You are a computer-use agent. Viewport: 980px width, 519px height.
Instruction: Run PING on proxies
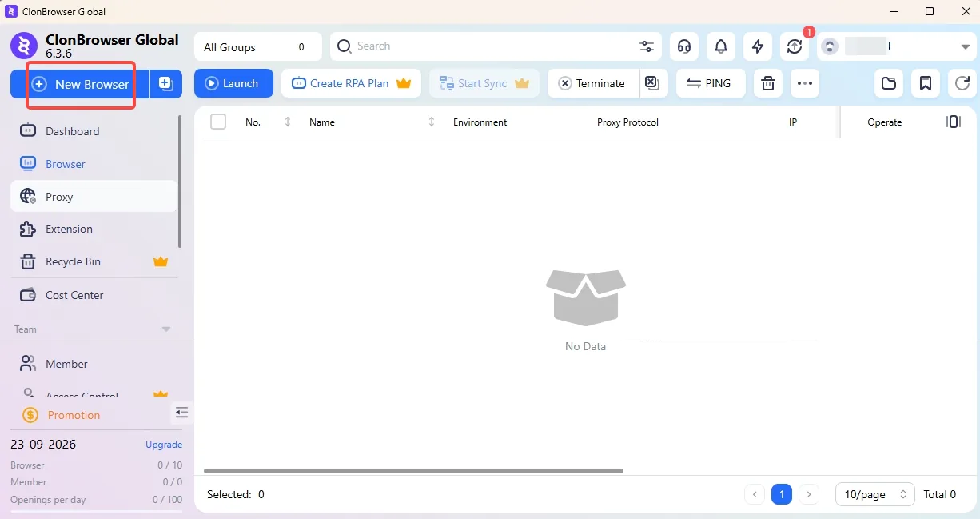pos(711,83)
